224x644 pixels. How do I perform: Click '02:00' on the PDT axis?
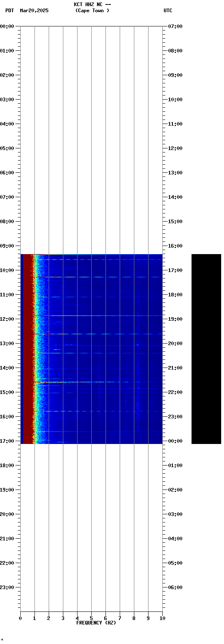(7, 75)
